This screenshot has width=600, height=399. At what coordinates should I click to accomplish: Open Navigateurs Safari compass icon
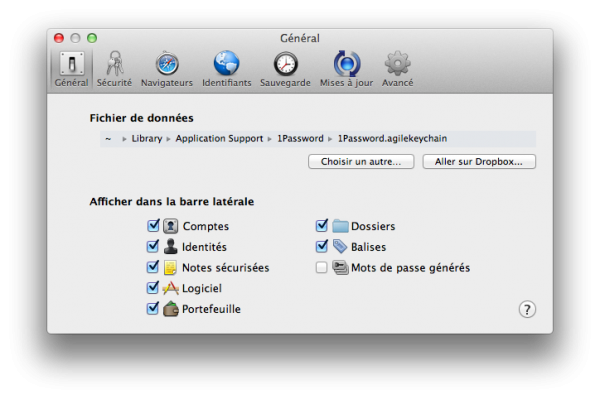167,64
